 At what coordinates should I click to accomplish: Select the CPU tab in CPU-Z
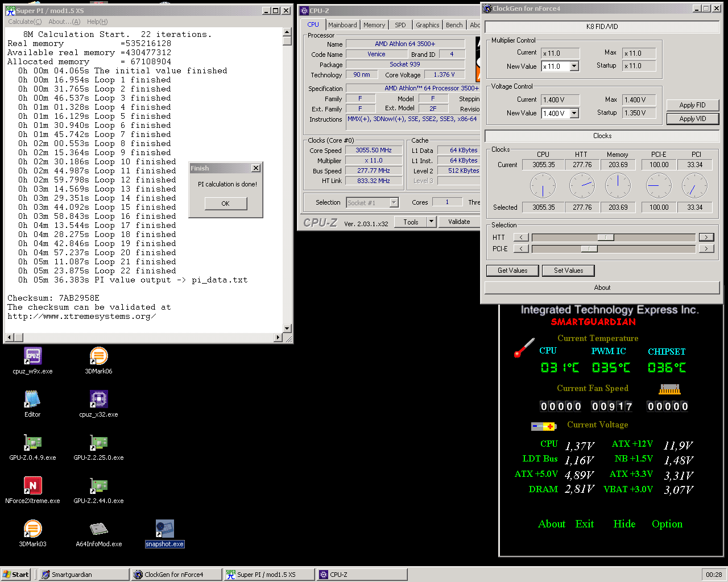(x=313, y=24)
